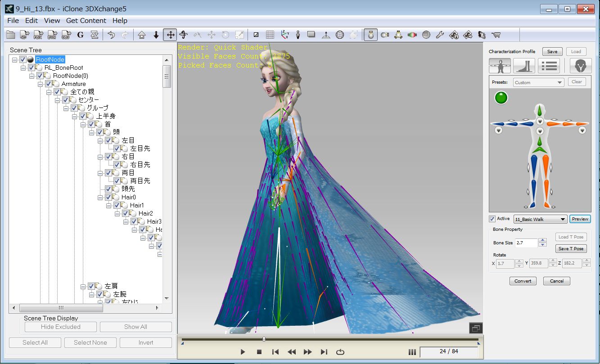This screenshot has width=600, height=364.
Task: Click the BVH export icon
Action: 53,35
